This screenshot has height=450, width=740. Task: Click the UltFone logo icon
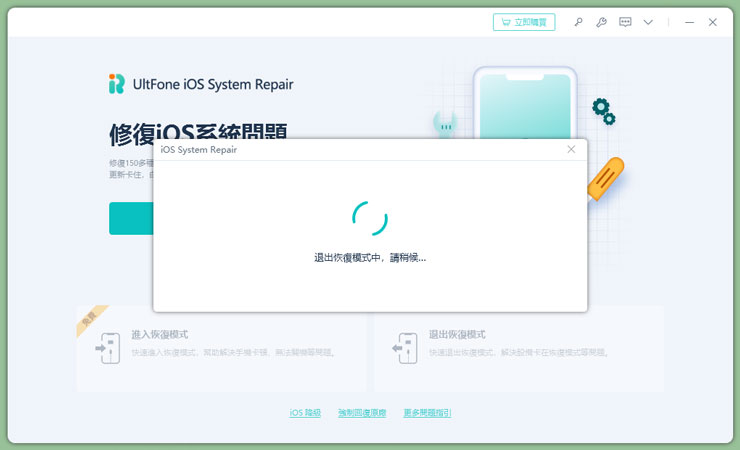(x=117, y=84)
